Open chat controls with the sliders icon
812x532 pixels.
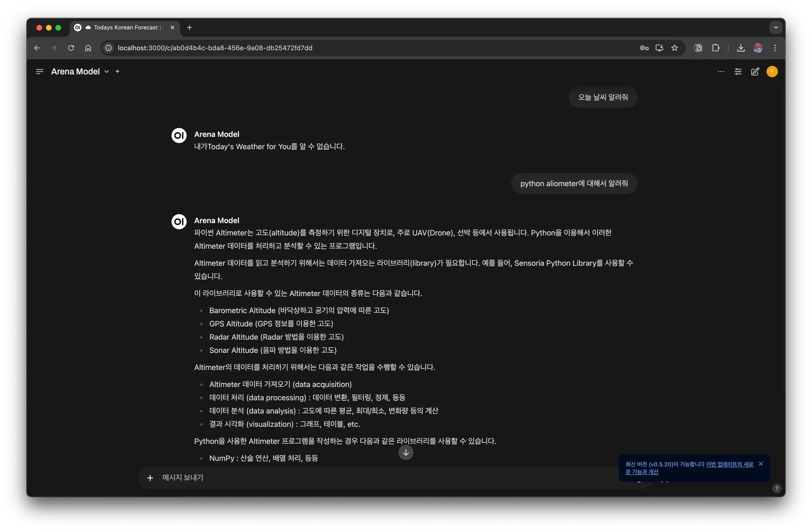pyautogui.click(x=738, y=71)
